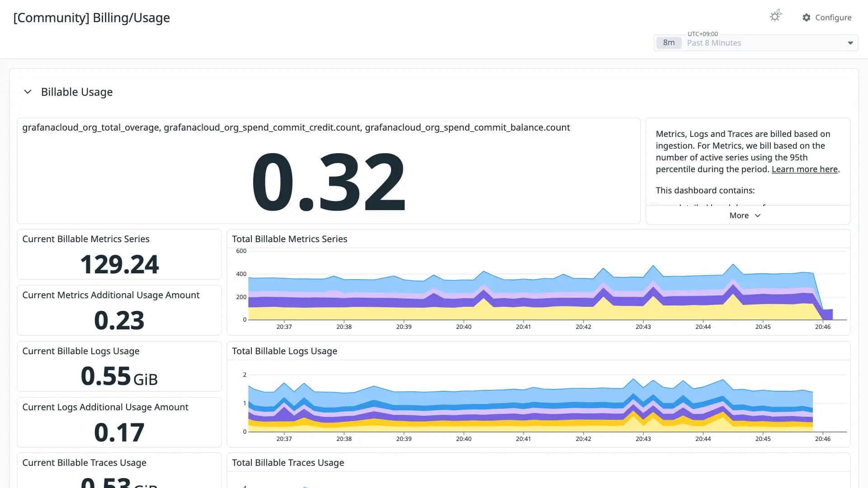Collapse the Billable Usage section chevron
The height and width of the screenshot is (488, 868).
point(28,92)
